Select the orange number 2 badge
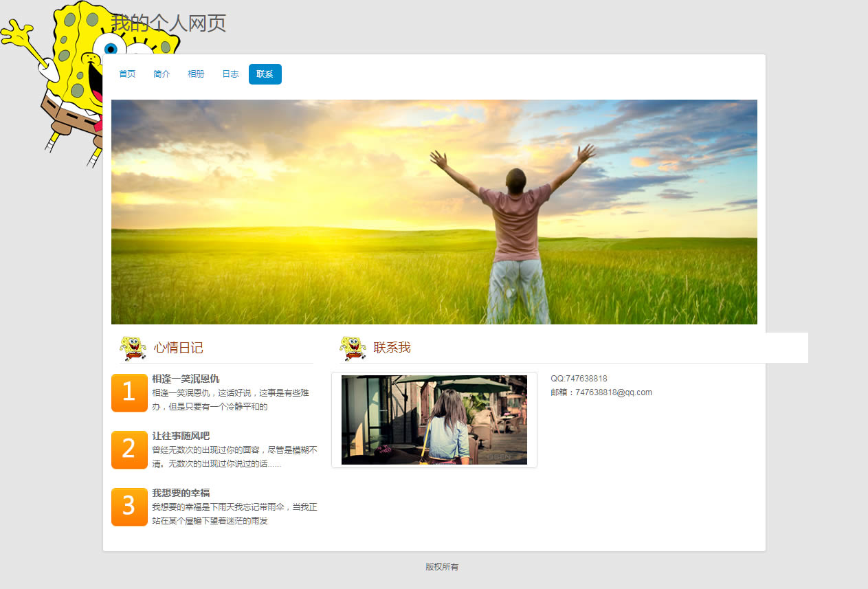Viewport: 868px width, 589px height. [129, 449]
